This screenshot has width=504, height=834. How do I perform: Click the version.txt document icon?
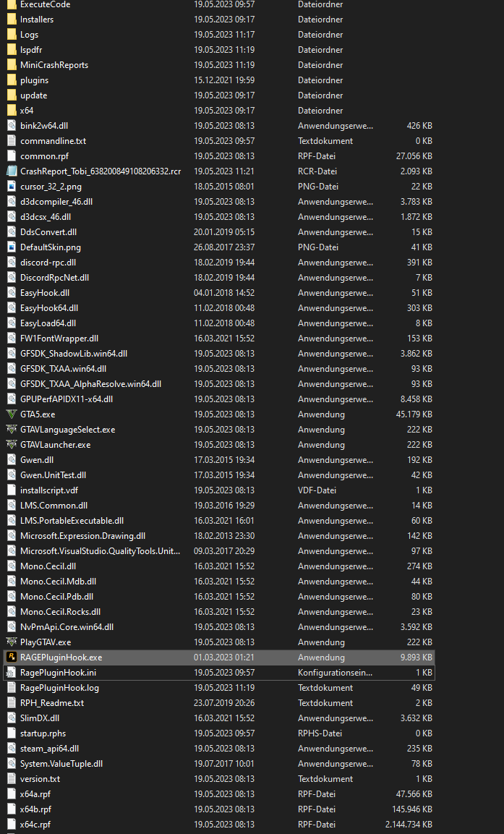click(x=12, y=779)
